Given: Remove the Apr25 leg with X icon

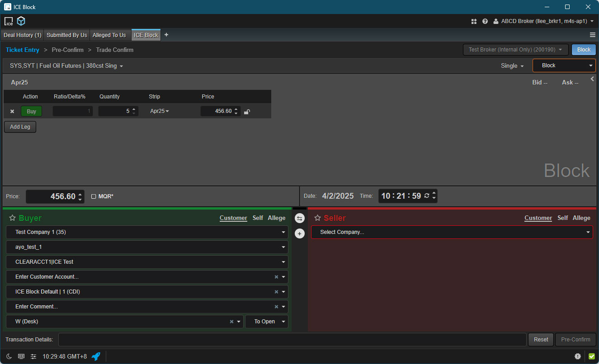Looking at the screenshot, I should tap(12, 111).
